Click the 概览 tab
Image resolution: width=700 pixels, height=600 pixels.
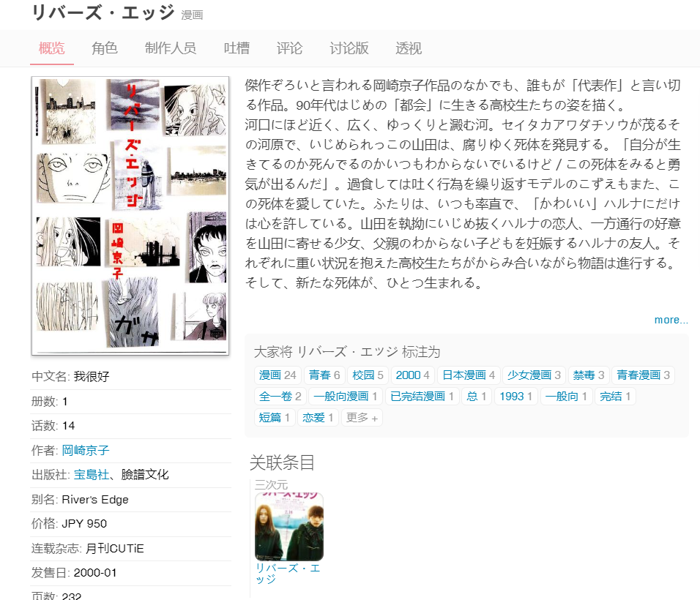51,49
